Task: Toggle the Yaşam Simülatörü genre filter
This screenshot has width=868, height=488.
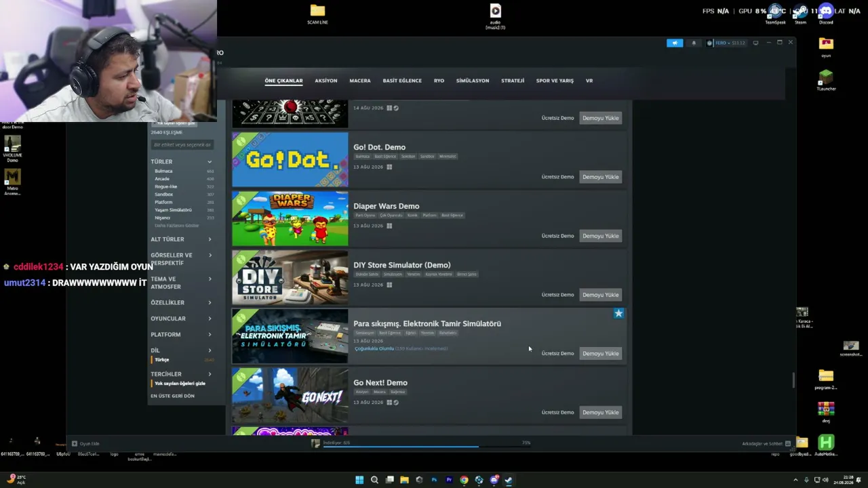Action: click(183, 210)
